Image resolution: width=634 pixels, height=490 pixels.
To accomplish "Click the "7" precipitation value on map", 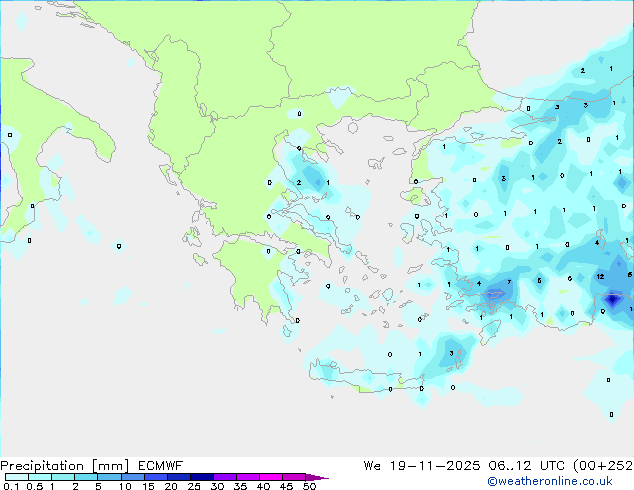I will pos(509,282).
